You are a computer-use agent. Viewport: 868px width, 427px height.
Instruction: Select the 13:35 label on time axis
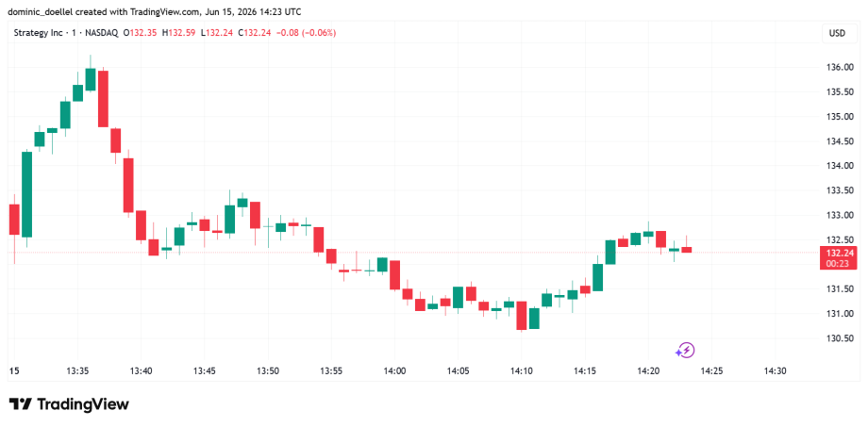tap(77, 371)
